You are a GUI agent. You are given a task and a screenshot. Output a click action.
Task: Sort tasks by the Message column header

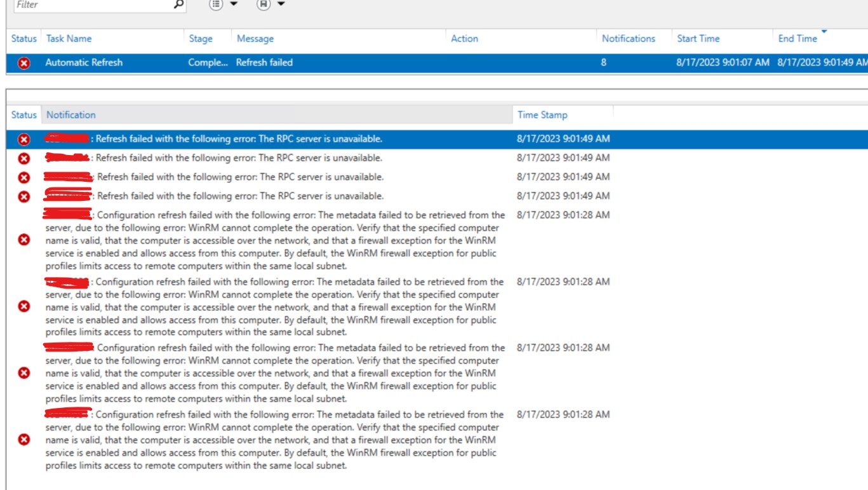point(255,39)
